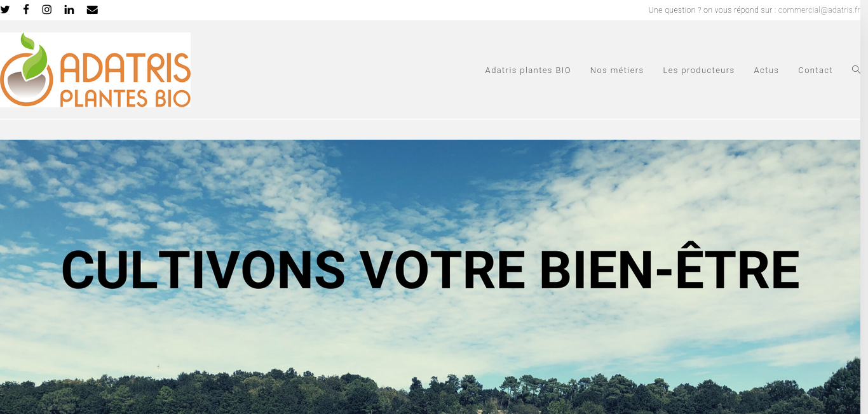Screen dimensions: 868x414
Task: Open the Contact menu item
Action: click(815, 70)
